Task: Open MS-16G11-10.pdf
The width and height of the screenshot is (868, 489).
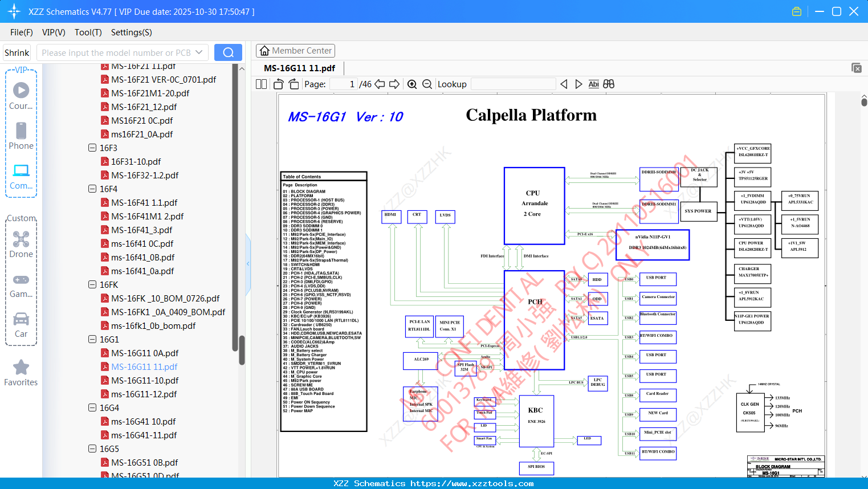Action: pos(145,380)
